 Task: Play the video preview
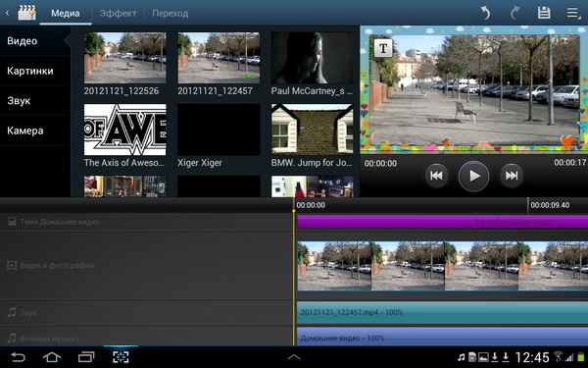click(x=473, y=176)
